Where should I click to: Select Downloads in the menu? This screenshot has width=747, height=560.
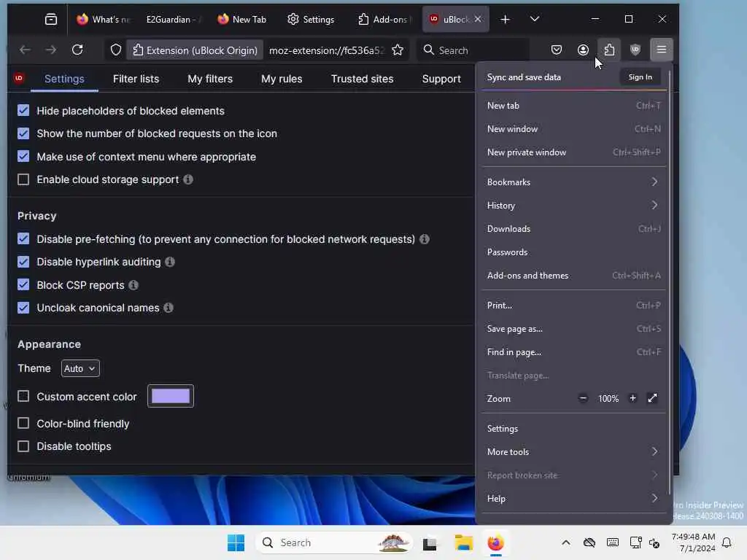point(573,228)
